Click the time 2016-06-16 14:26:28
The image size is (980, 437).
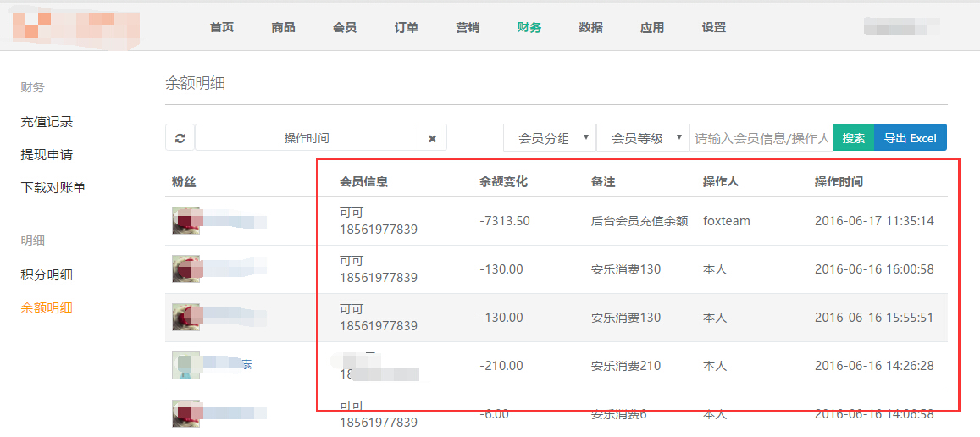point(874,365)
